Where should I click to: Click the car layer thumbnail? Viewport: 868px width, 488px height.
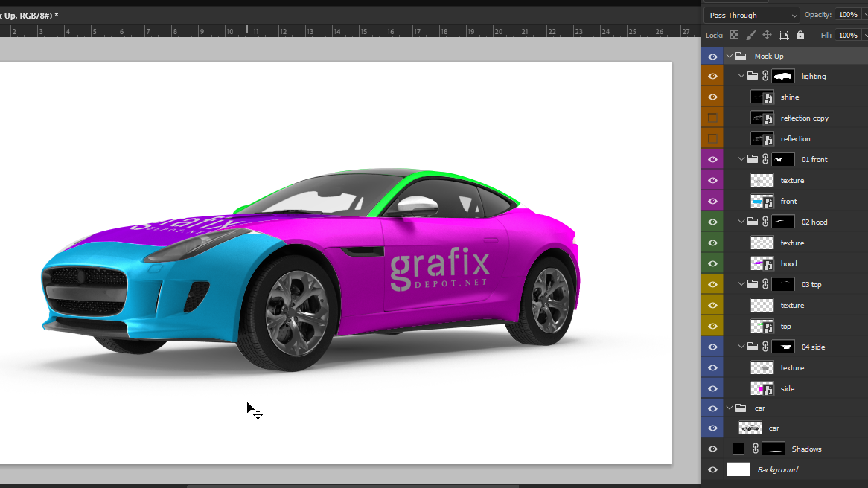coord(750,428)
